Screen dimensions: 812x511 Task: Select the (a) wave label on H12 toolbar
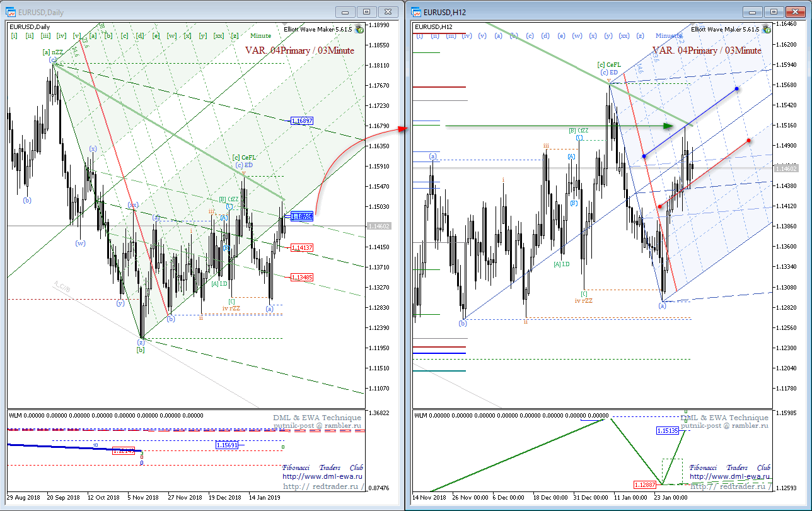pyautogui.click(x=498, y=36)
